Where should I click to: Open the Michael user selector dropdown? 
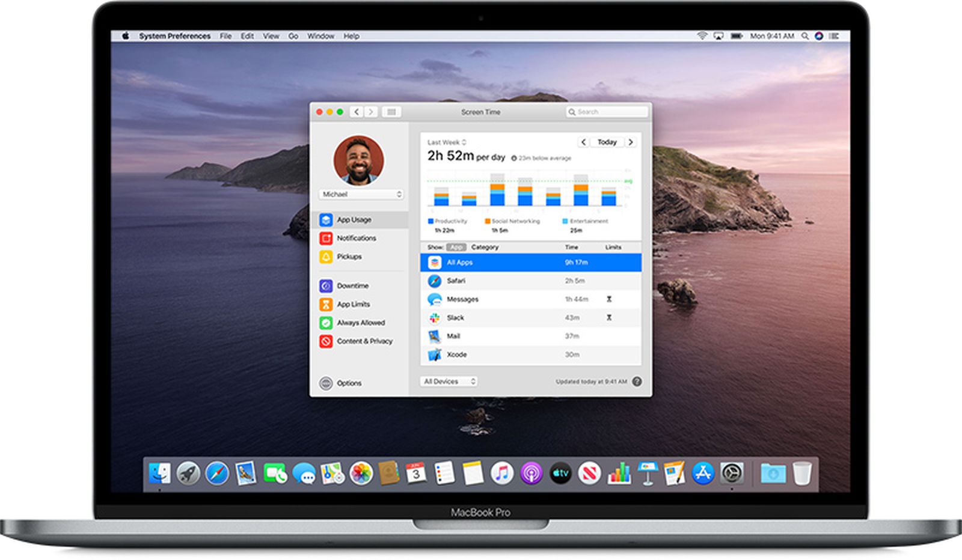pyautogui.click(x=360, y=194)
